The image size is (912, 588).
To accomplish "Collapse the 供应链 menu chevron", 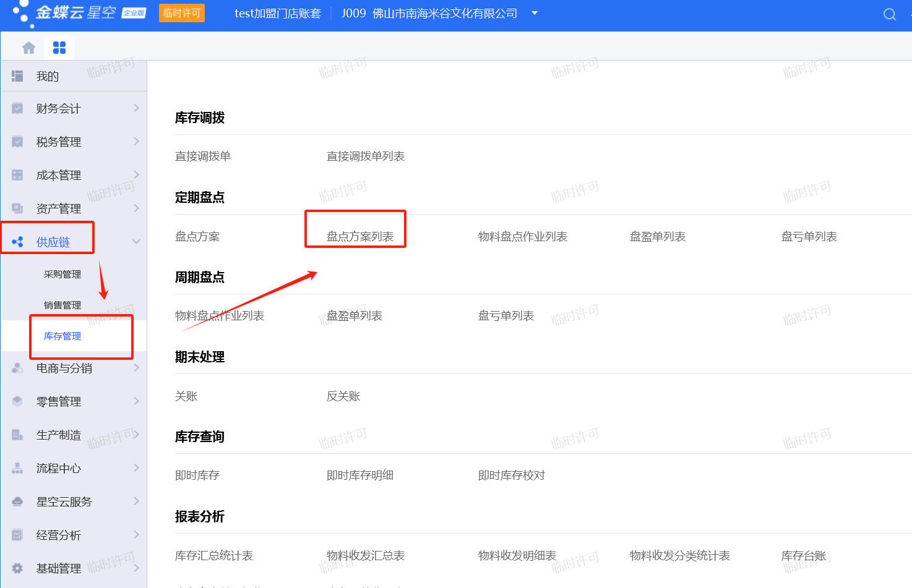I will pyautogui.click(x=136, y=242).
